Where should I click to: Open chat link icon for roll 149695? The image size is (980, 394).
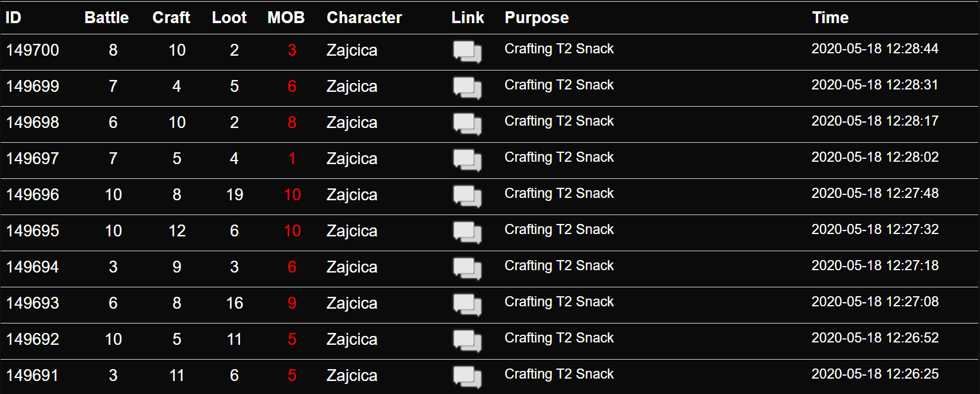click(467, 232)
